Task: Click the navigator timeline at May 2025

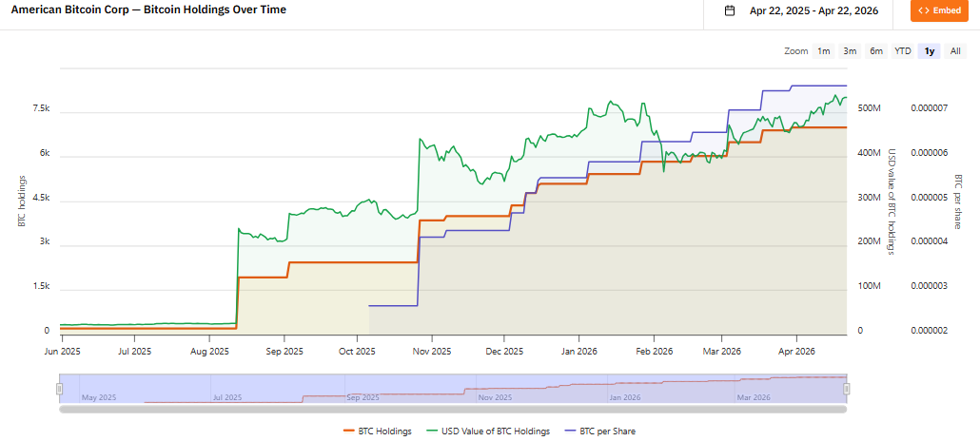Action: click(99, 397)
